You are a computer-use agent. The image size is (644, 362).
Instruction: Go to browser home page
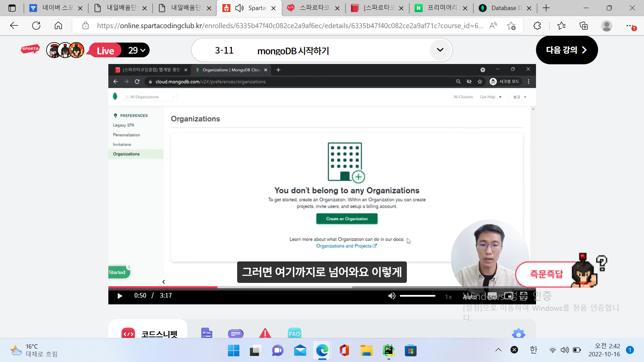pos(58,25)
